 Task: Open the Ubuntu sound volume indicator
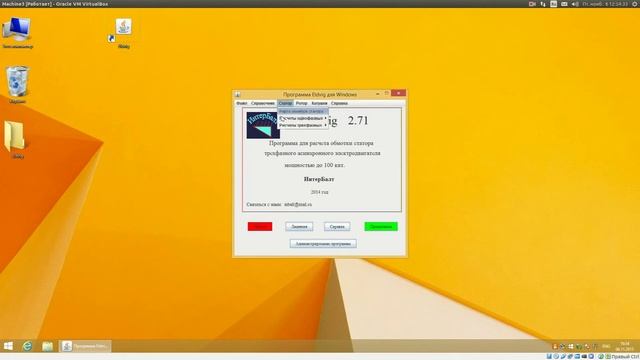pos(575,4)
